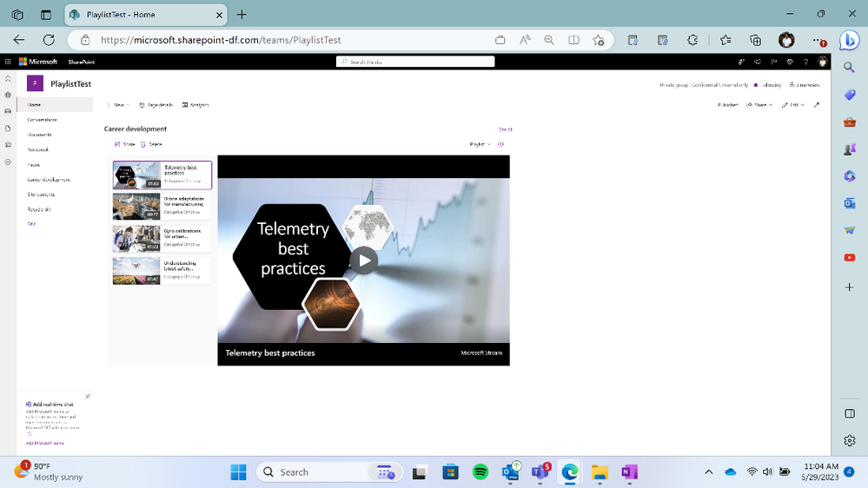Viewport: 868px width, 488px height.
Task: Open My files page icon in app bar
Action: [x=8, y=129]
